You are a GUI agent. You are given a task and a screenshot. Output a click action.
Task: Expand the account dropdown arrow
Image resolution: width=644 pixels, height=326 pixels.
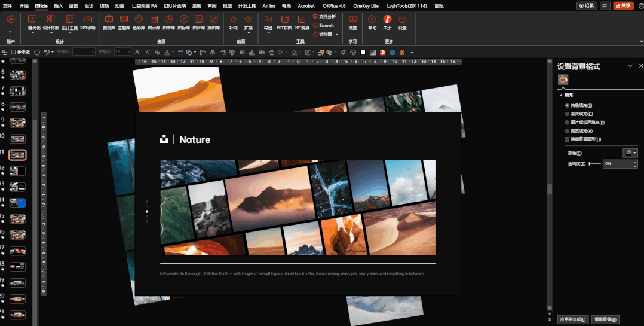point(11,32)
